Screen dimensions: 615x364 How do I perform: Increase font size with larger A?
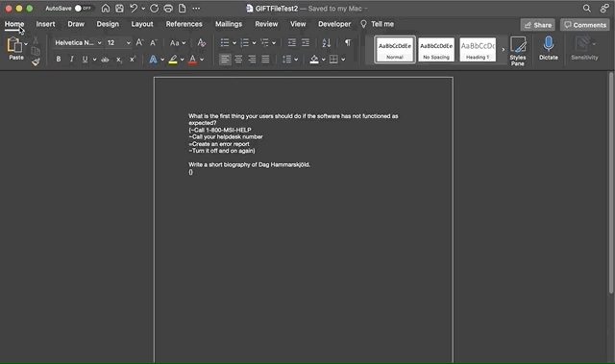click(x=139, y=42)
